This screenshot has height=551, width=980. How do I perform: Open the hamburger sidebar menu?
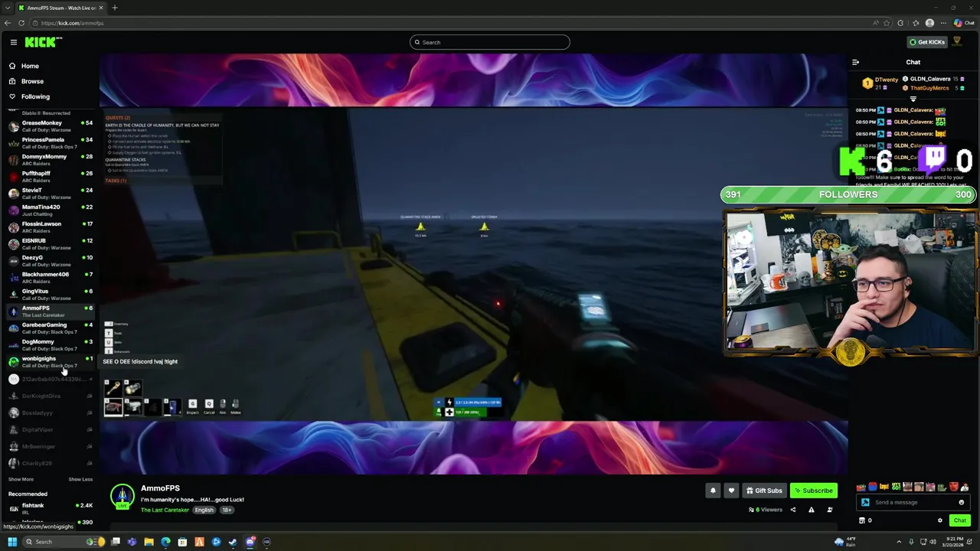13,42
